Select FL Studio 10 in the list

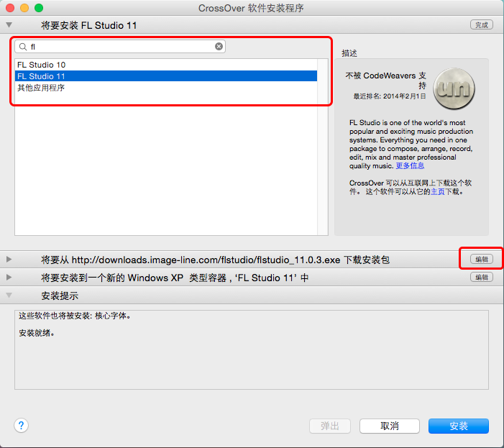(x=166, y=65)
